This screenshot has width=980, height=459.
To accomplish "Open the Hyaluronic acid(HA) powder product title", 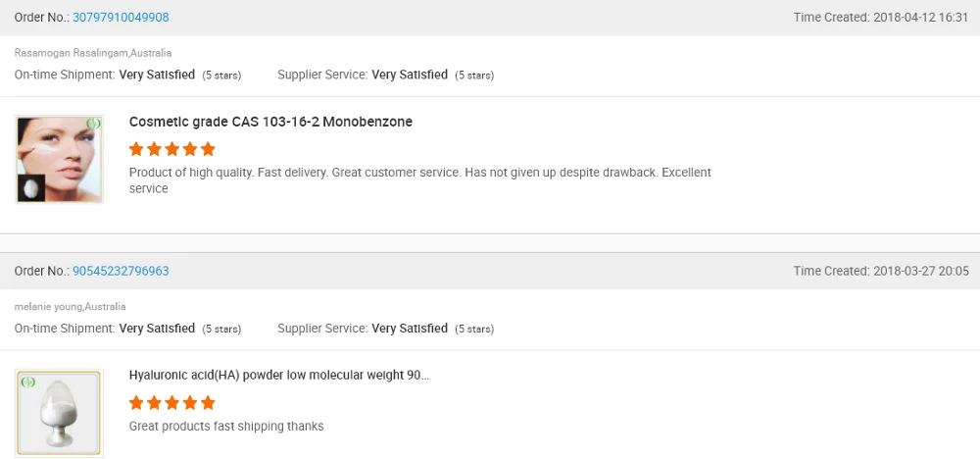I will pos(278,376).
